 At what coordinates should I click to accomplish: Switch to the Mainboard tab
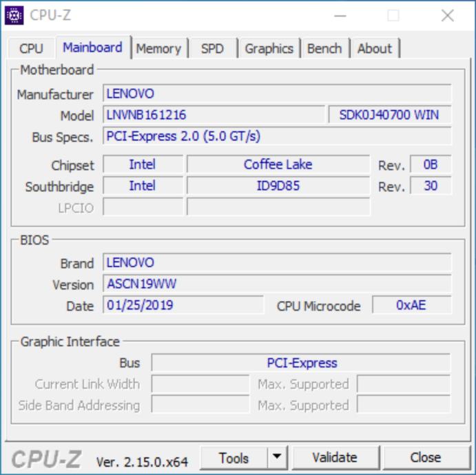coord(92,47)
